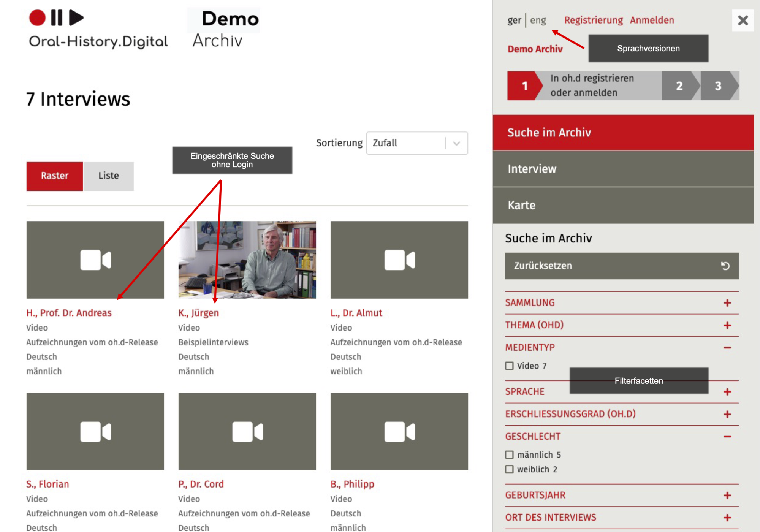The image size is (760, 532).
Task: Open the video placeholder for H., Prof. Dr. Andreas
Action: pyautogui.click(x=95, y=260)
